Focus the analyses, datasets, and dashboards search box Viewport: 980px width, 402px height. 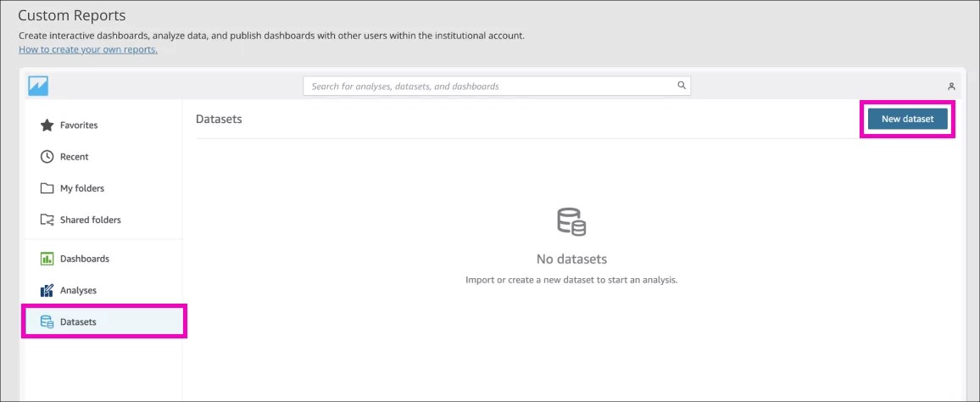click(x=492, y=86)
